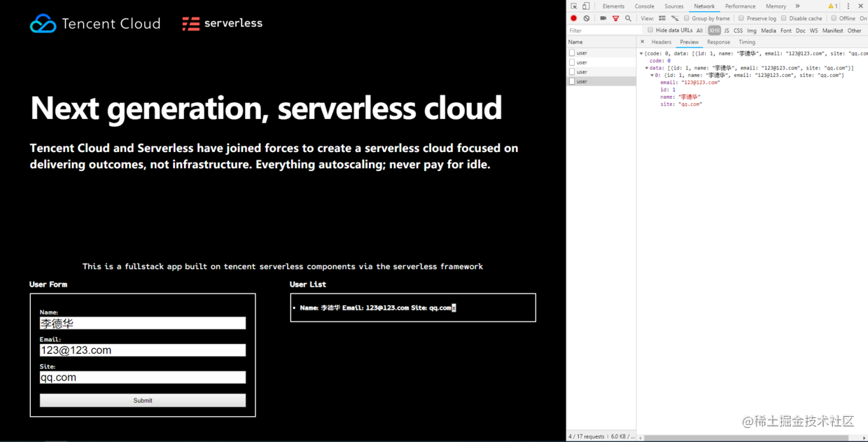Click the Tencent Cloud logo
This screenshot has height=442, width=868.
[x=95, y=24]
